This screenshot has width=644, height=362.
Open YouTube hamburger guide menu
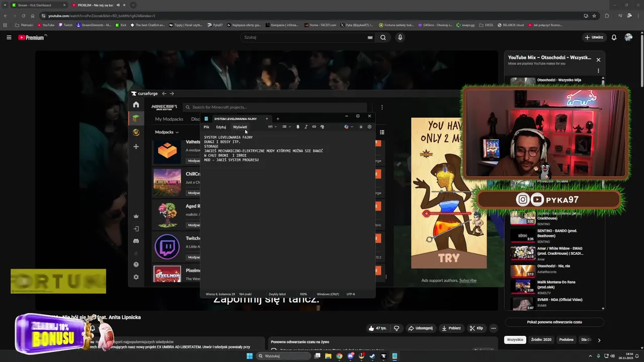9,37
